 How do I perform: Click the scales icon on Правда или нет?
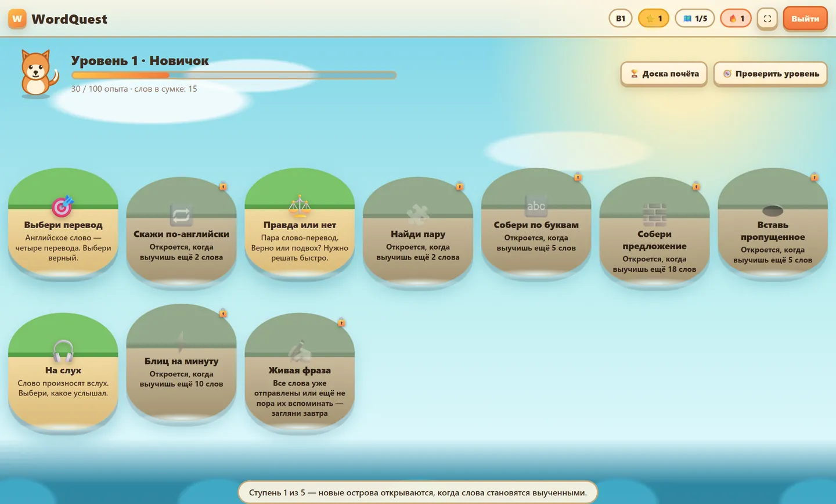pyautogui.click(x=300, y=206)
